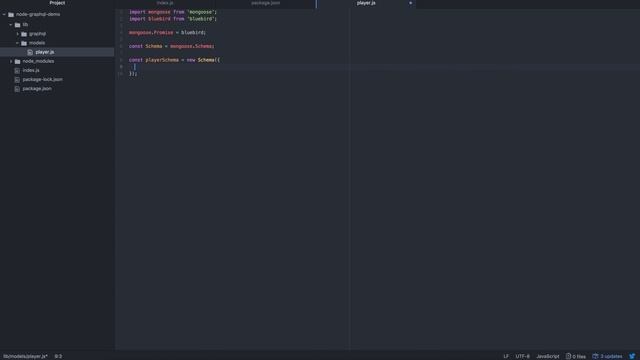Viewport: 640px width, 360px height.
Task: Click the line "mongoose.Promise = bluebird;"
Action: pos(167,33)
